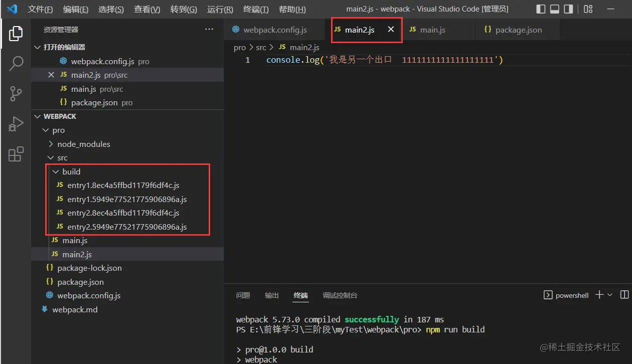Close main2.js in open editors list
This screenshot has height=364, width=632.
[x=51, y=75]
